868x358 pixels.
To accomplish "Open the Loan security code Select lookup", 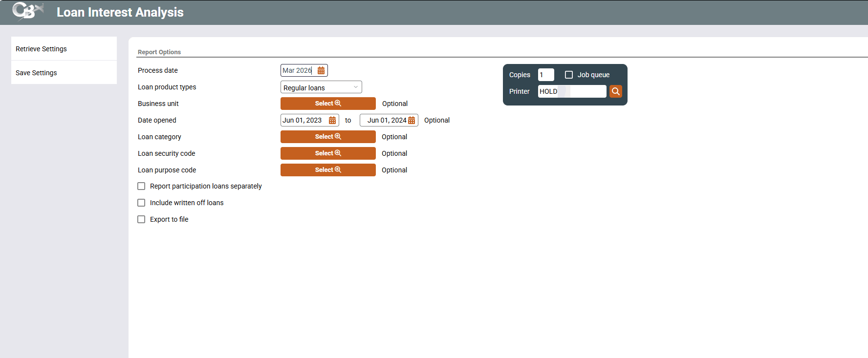I will [x=328, y=153].
